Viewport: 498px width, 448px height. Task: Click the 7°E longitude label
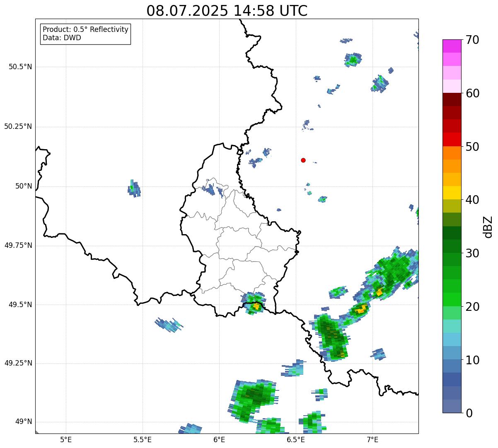373,439
